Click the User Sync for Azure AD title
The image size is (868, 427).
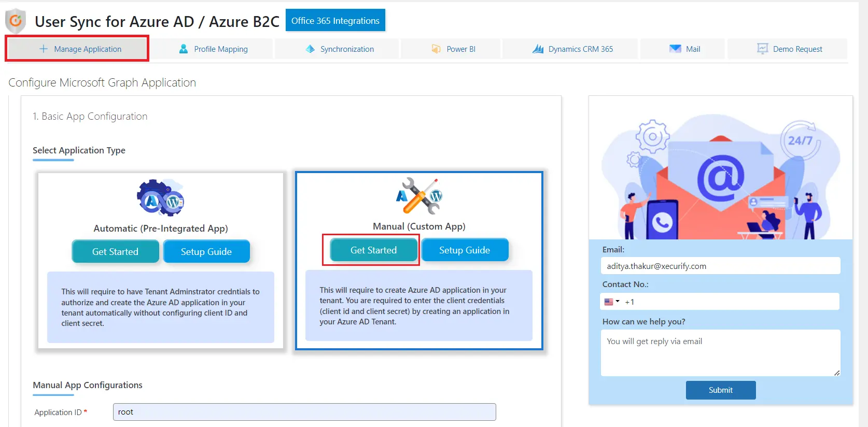tap(157, 21)
